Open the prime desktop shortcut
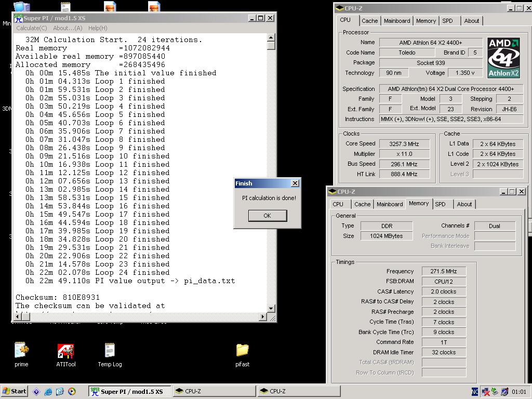Image resolution: width=532 pixels, height=399 pixels. pyautogui.click(x=21, y=354)
